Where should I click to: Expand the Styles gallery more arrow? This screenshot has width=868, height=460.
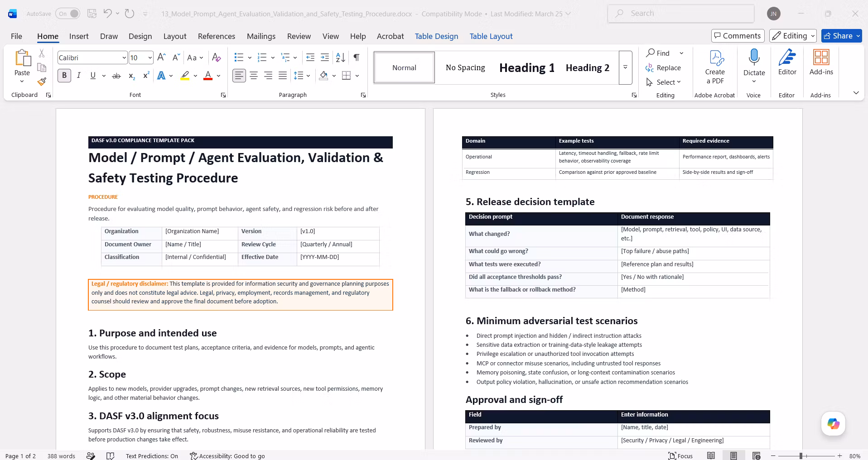tap(625, 67)
